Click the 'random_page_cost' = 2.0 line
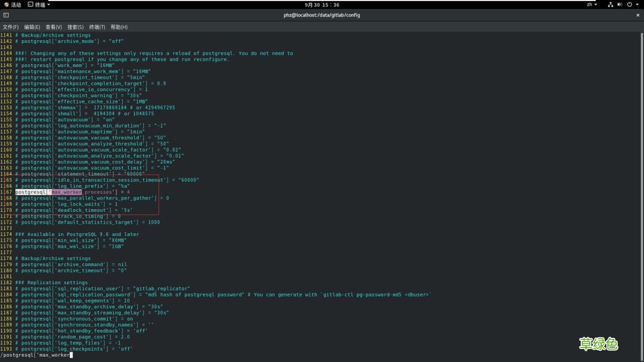The width and height of the screenshot is (644, 362). (x=72, y=337)
